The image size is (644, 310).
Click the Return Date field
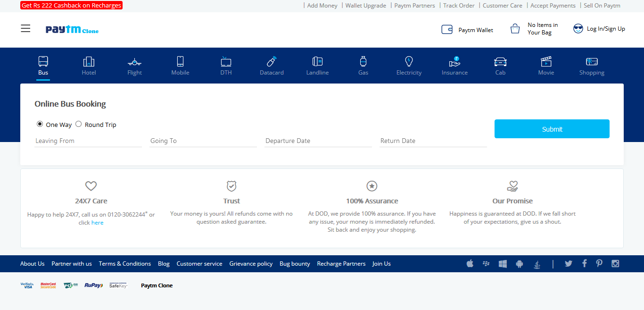pos(433,141)
